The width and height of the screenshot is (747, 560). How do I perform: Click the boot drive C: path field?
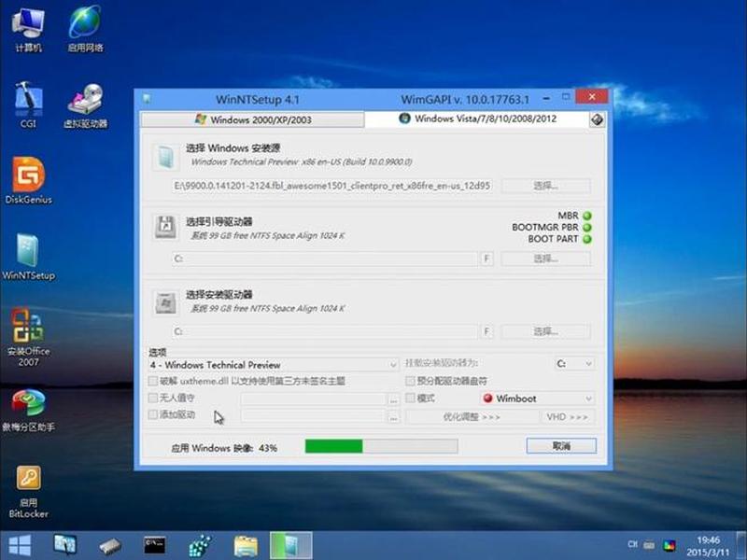(x=324, y=259)
